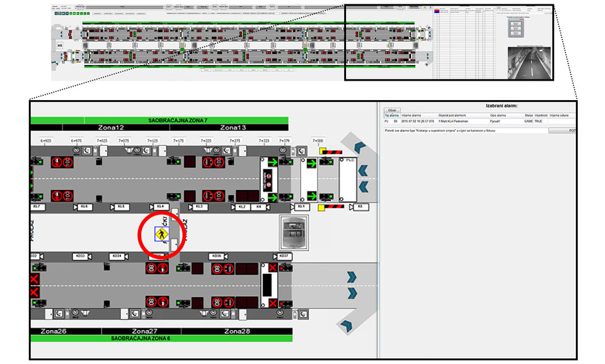Select the Pedestrian alarm row timestamp
Viewport: 605px width, 364px height.
[x=417, y=122]
